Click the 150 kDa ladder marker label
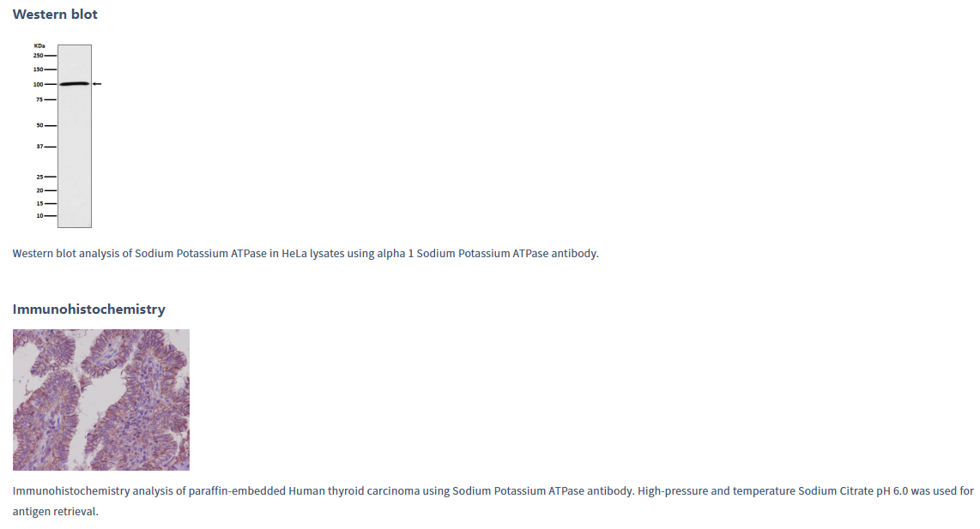The image size is (980, 529). click(x=38, y=69)
